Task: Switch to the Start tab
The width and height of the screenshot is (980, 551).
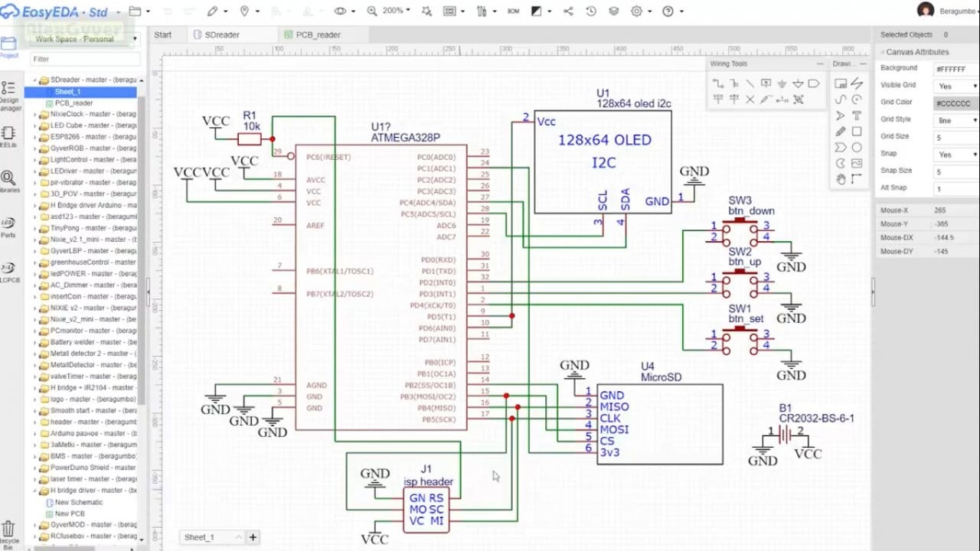Action: tap(162, 34)
